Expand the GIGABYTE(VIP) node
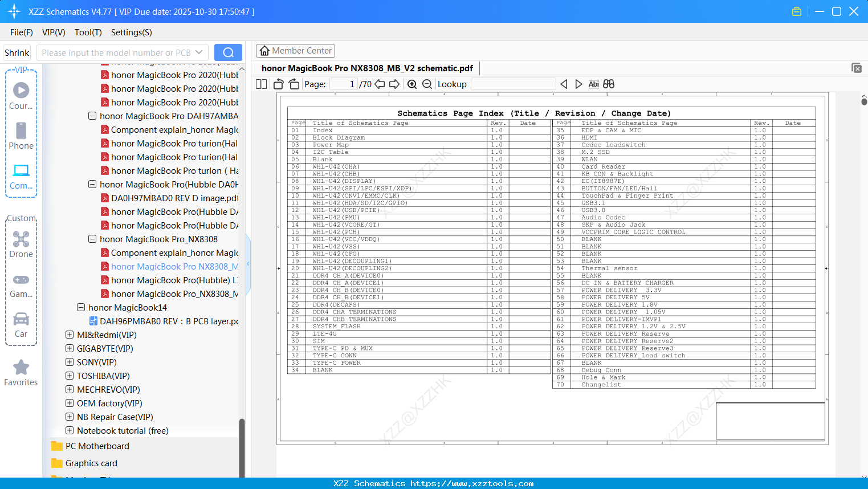Image resolution: width=868 pixels, height=489 pixels. [x=70, y=348]
